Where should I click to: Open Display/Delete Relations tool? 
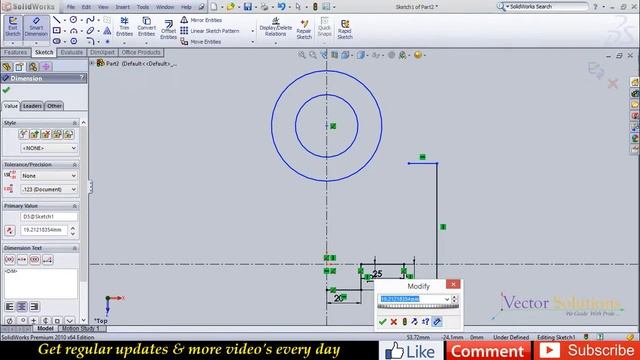tap(276, 27)
